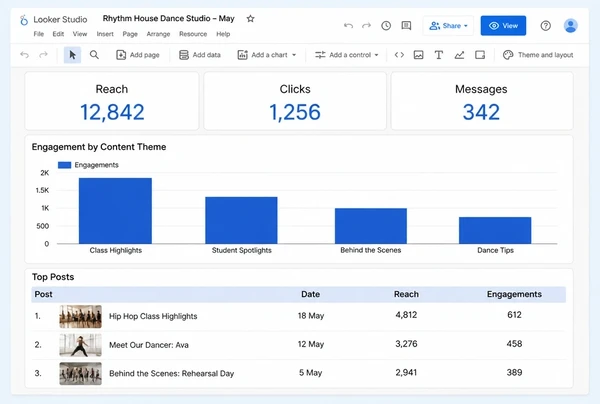Screen dimensions: 600x404
Task: Select the Clicks scorecard
Action: [x=295, y=101]
